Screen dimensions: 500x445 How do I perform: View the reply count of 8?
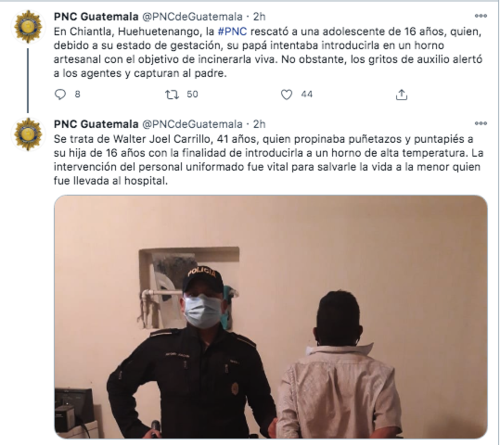(x=77, y=94)
